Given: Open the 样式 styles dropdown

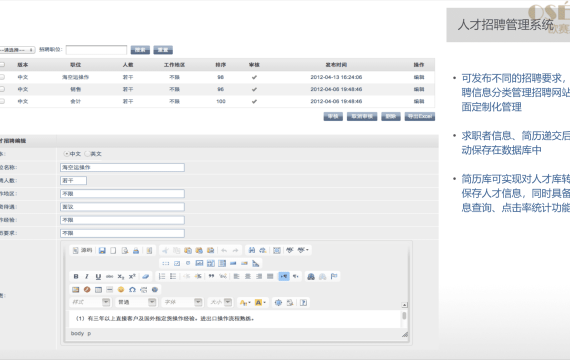Looking at the screenshot, I should tap(90, 302).
